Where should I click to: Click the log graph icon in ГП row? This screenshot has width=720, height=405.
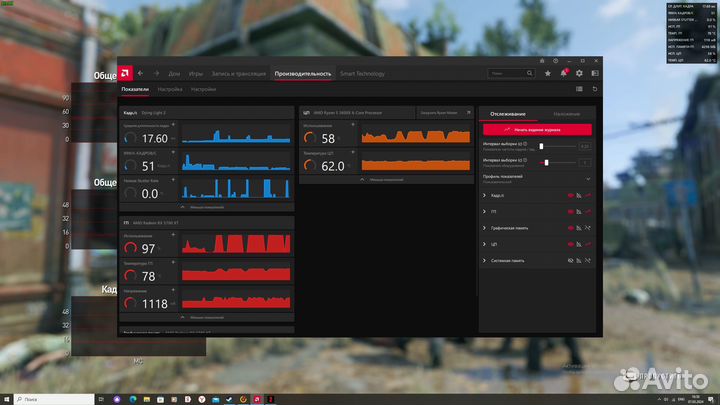pyautogui.click(x=588, y=212)
